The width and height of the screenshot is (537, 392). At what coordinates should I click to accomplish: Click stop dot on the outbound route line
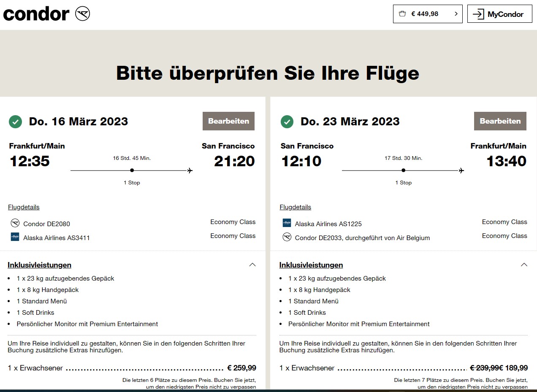(132, 170)
